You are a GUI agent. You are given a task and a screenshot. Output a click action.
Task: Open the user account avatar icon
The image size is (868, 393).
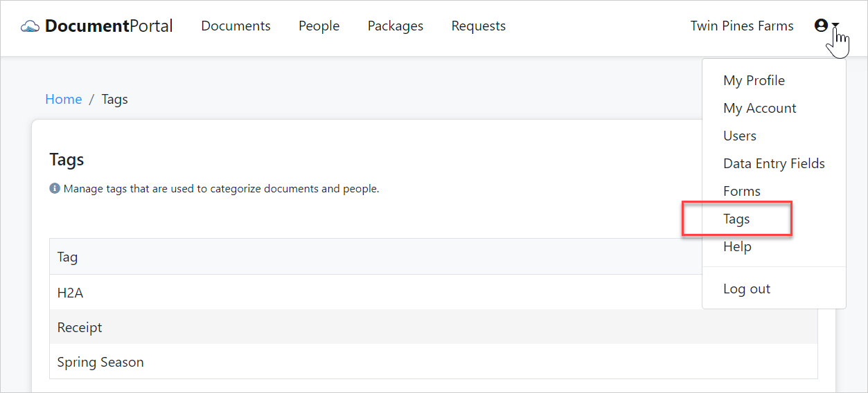coord(821,26)
